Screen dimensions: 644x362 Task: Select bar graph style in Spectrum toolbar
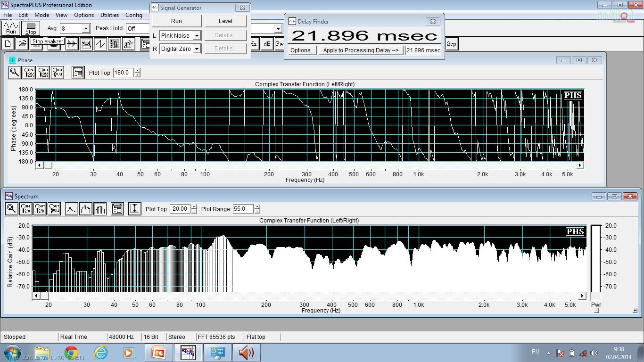click(x=100, y=209)
